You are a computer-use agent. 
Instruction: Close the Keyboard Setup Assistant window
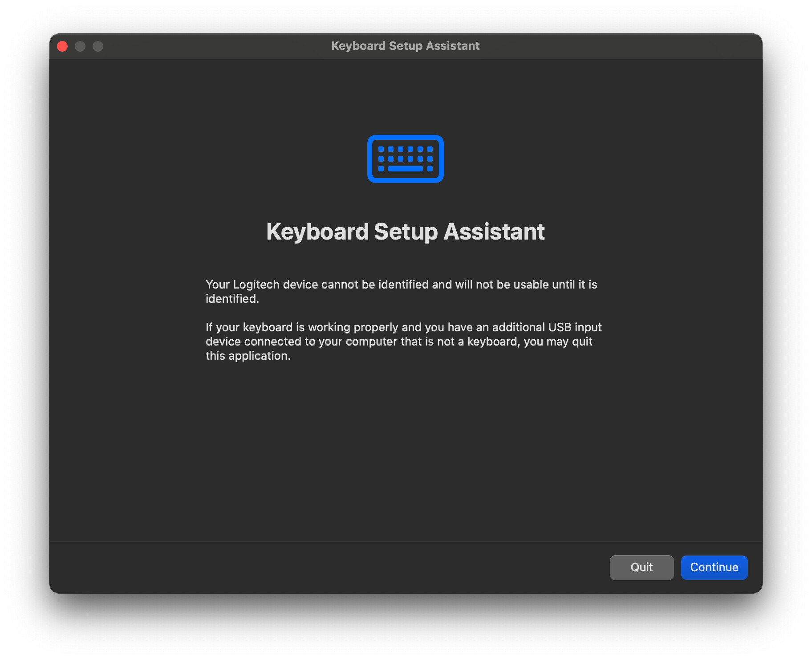coord(62,46)
